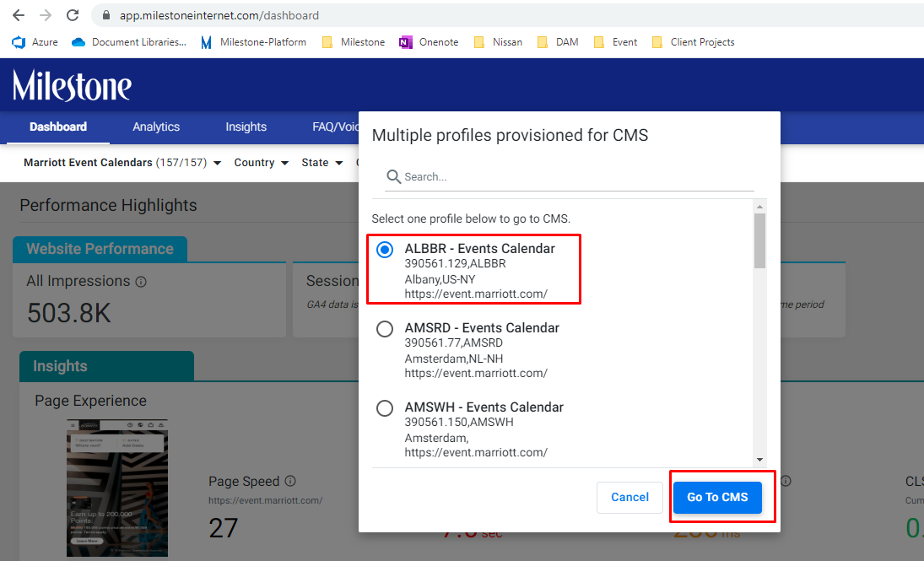The width and height of the screenshot is (924, 561).
Task: Open the Country filter dropdown
Action: tap(261, 163)
